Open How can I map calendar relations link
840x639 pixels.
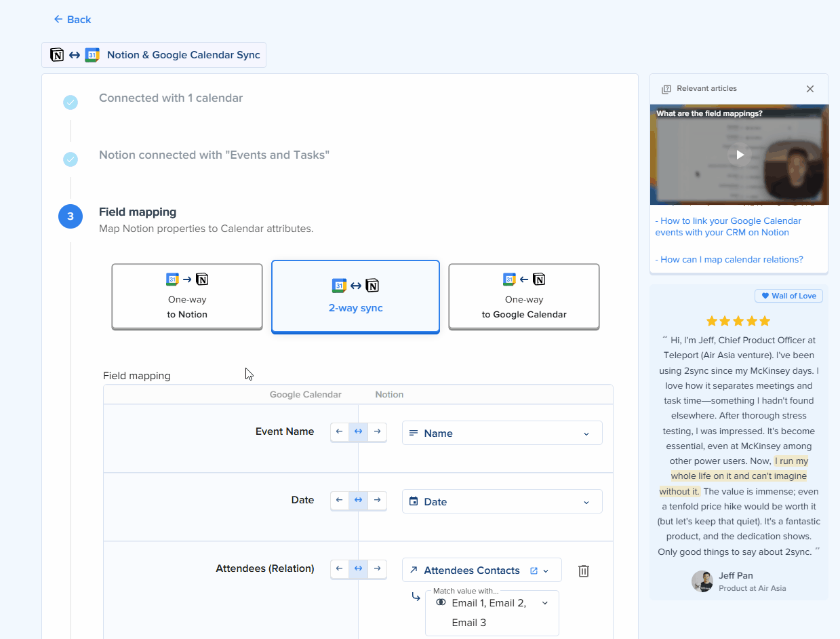(x=729, y=259)
